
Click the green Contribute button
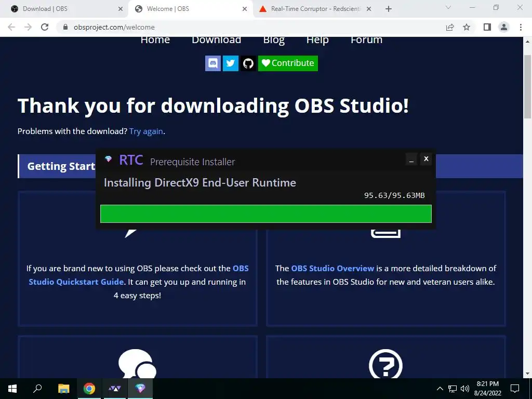288,63
